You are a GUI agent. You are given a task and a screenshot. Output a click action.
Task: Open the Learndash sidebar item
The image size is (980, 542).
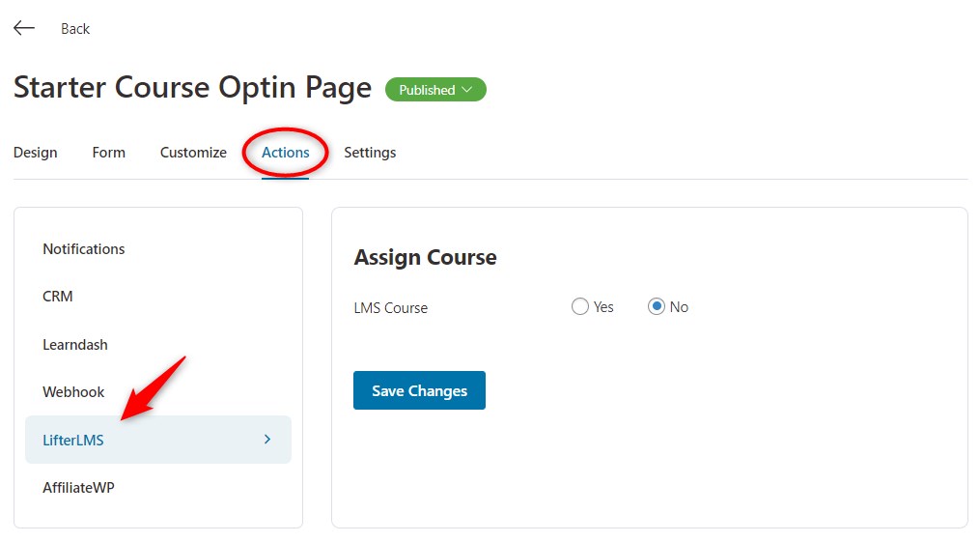[75, 345]
